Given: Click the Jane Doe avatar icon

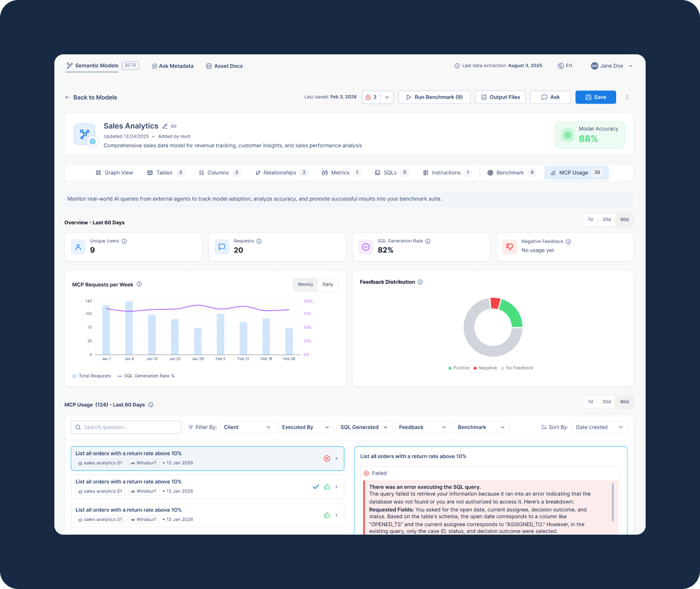Looking at the screenshot, I should coord(594,66).
